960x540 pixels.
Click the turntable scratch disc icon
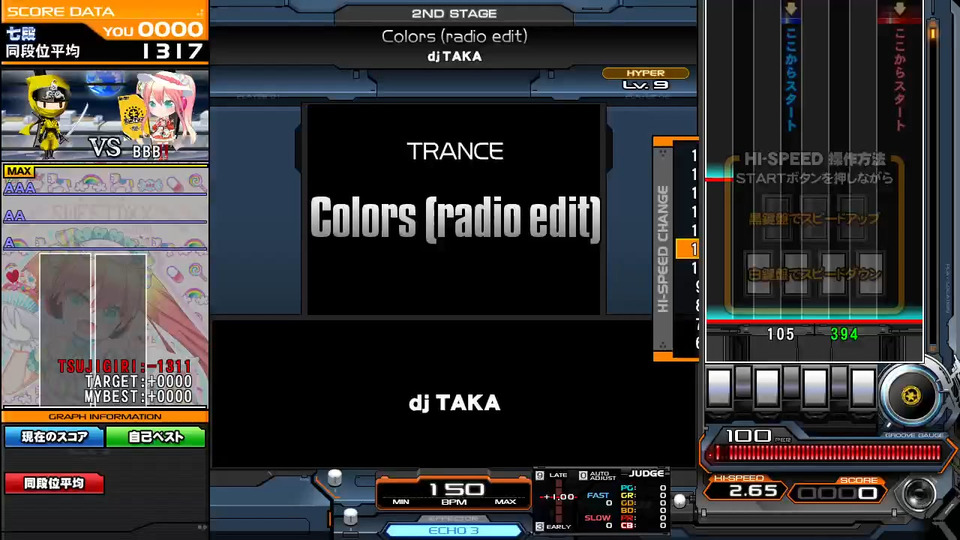(x=911, y=395)
